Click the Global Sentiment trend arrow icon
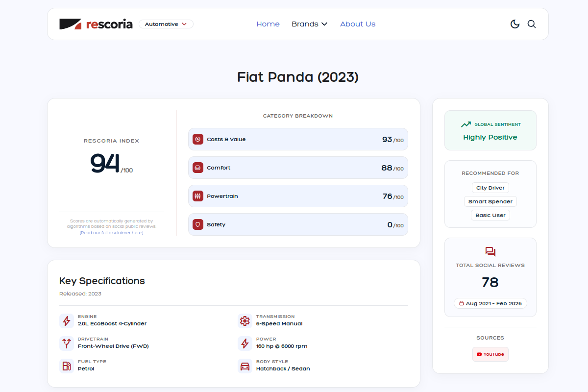Image resolution: width=588 pixels, height=392 pixels. coord(465,124)
